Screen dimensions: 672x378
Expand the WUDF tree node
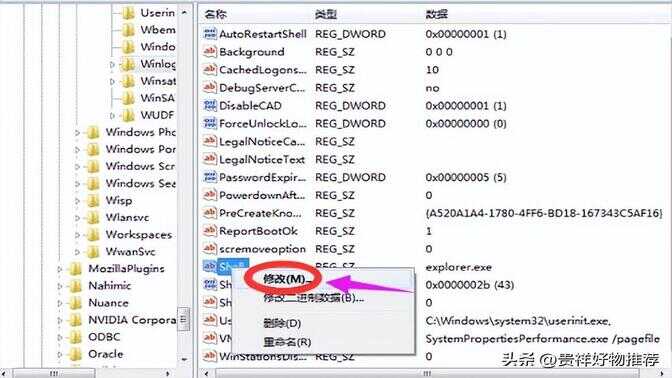click(112, 115)
